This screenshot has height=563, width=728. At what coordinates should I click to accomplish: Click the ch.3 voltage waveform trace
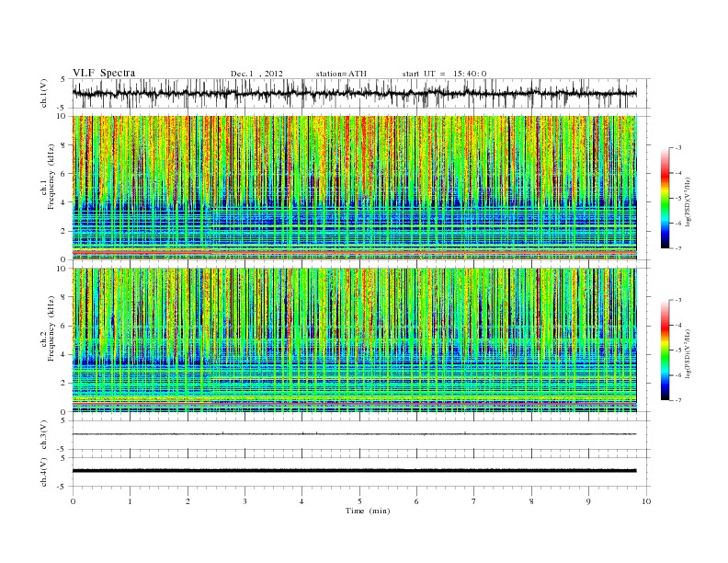(x=354, y=434)
